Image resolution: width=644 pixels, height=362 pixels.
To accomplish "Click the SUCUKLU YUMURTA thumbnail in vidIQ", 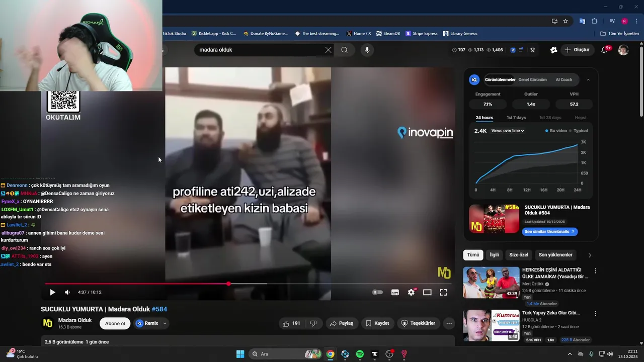I will pos(494,219).
